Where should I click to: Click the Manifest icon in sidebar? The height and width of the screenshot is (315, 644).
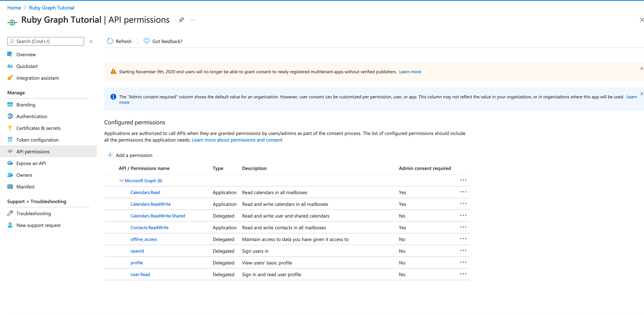click(x=10, y=187)
